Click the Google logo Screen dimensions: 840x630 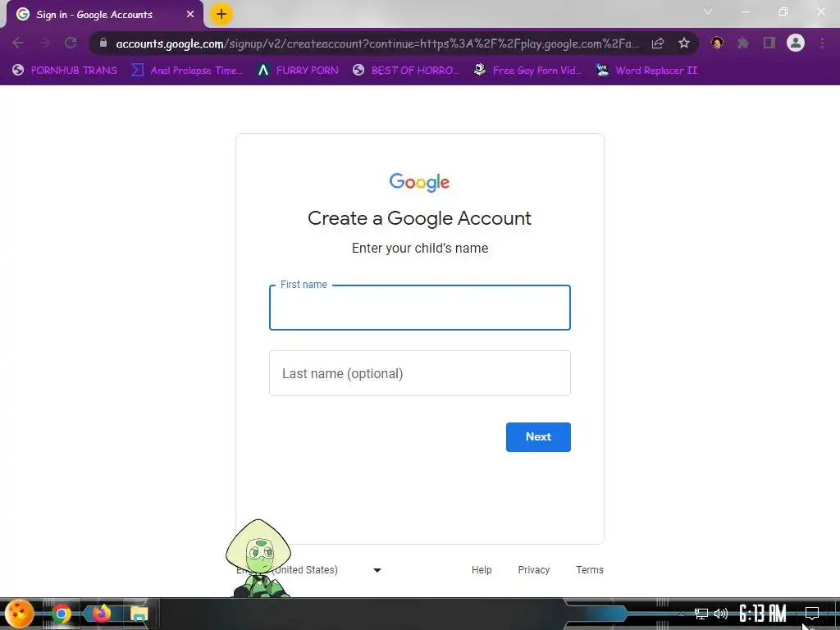419,182
